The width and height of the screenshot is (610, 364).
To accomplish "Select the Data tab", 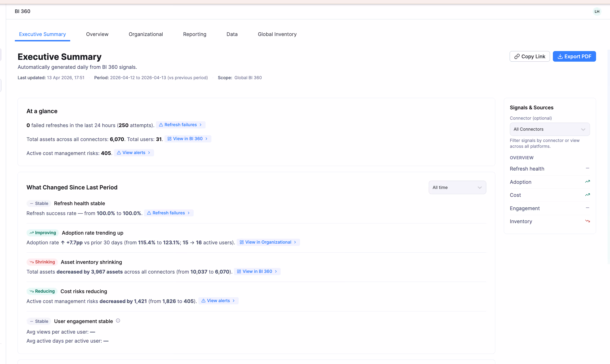I will (x=232, y=34).
